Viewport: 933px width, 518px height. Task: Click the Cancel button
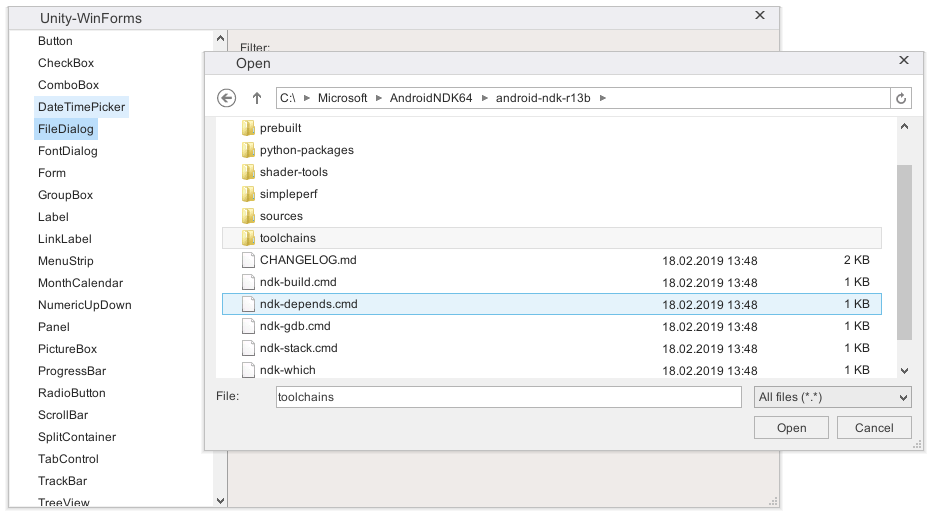(874, 428)
